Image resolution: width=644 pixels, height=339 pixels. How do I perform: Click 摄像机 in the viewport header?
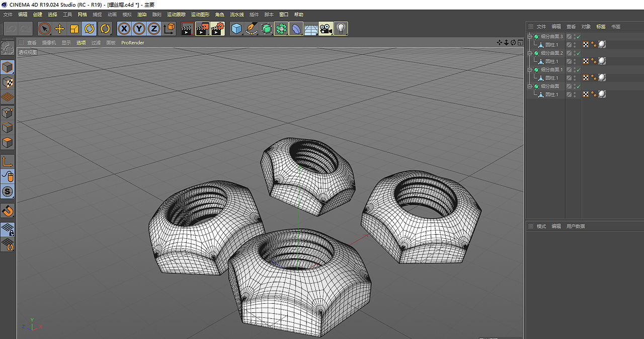click(49, 43)
